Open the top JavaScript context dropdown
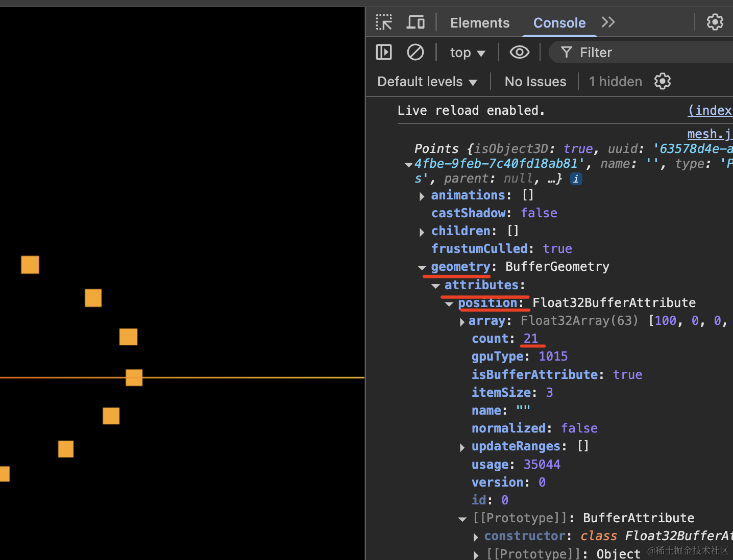733x560 pixels. click(x=467, y=53)
